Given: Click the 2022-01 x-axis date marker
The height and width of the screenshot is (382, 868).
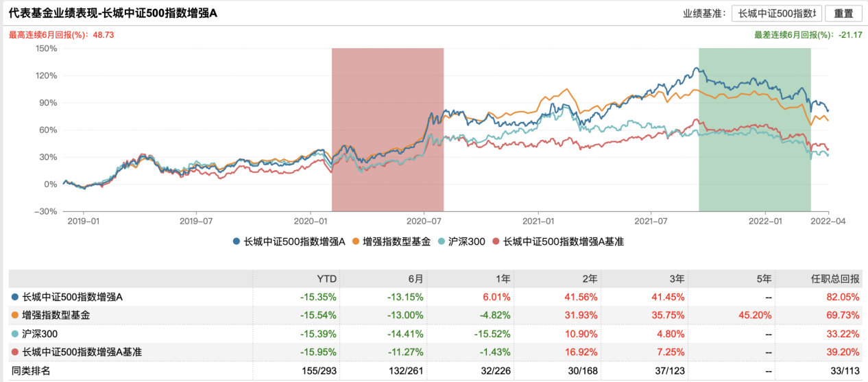Looking at the screenshot, I should coord(765,222).
